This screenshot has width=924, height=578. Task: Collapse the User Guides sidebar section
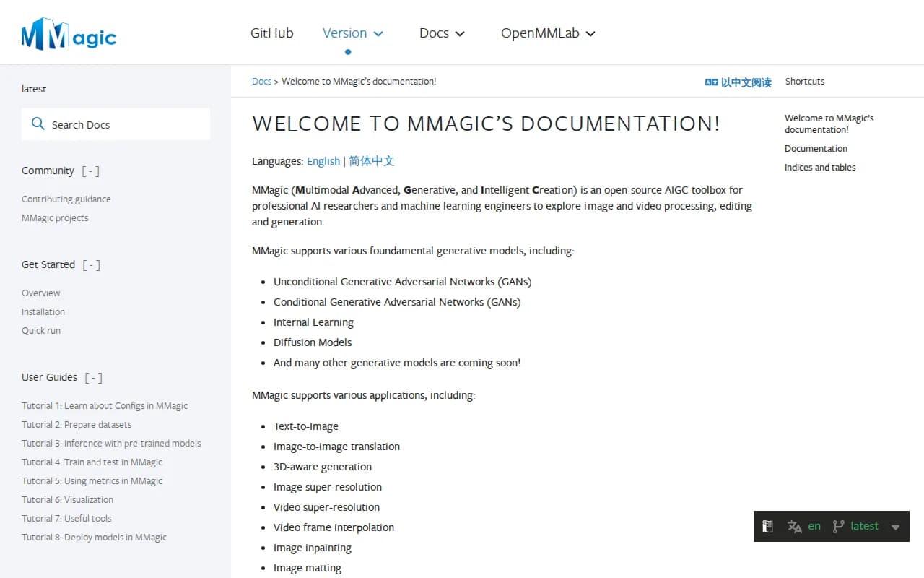click(93, 378)
